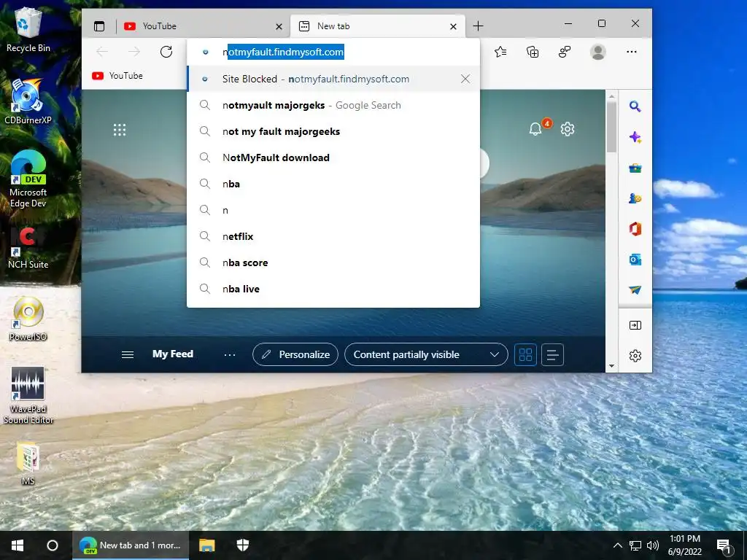The image size is (747, 560).
Task: Select the nba suggestion
Action: [x=333, y=184]
